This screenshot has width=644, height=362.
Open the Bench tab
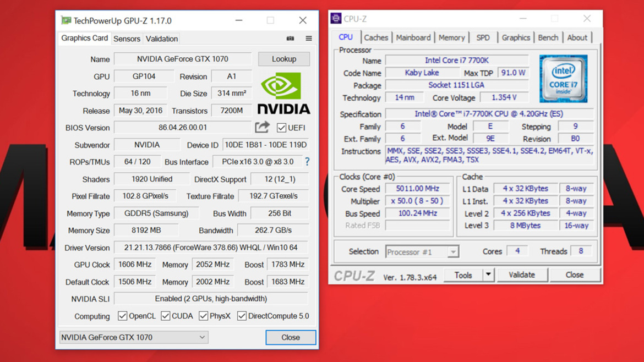pos(548,38)
